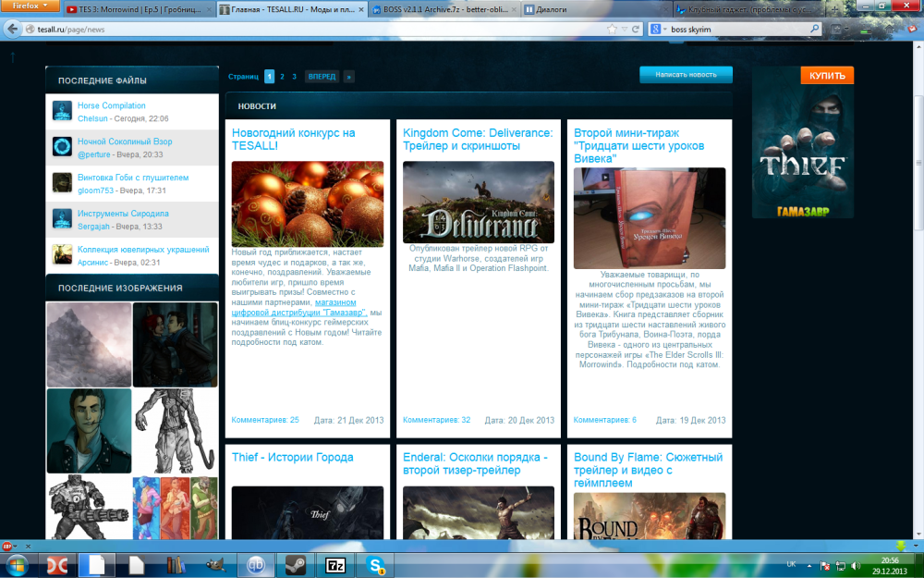This screenshot has width=924, height=578.
Task: Click the Коллекция ювелирных украшений file icon
Action: 62,255
